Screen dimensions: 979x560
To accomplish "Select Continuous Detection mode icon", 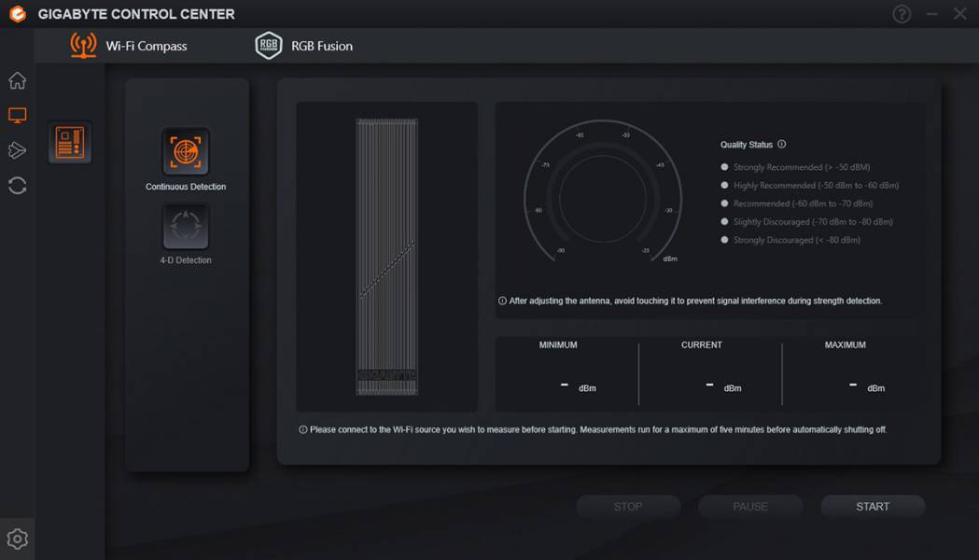I will coord(186,152).
